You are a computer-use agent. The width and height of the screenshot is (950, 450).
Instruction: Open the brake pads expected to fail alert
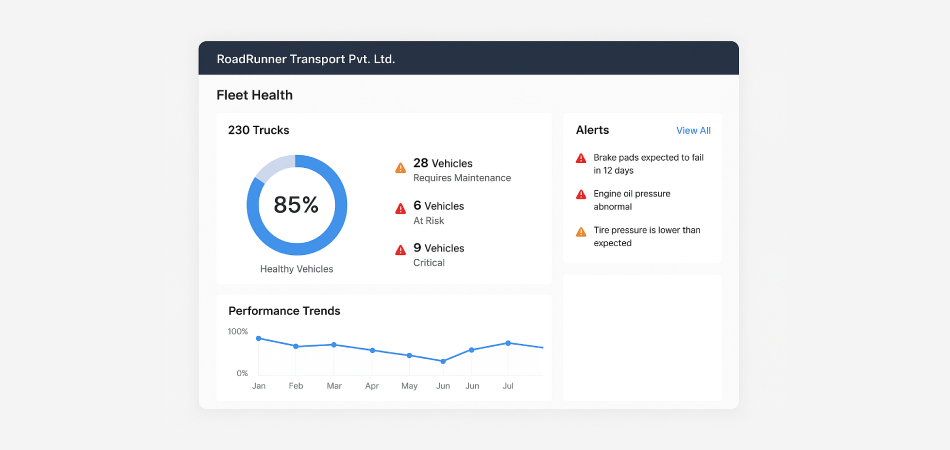click(x=648, y=164)
